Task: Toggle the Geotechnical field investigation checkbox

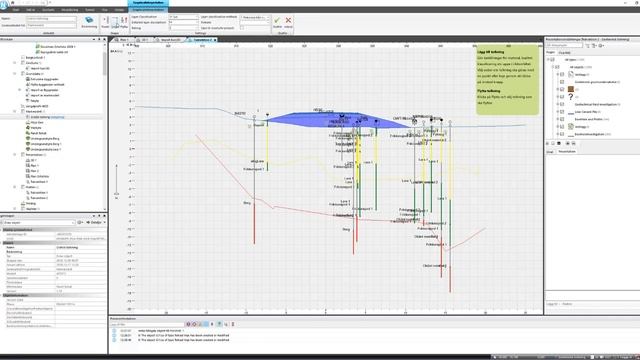Action: pyautogui.click(x=562, y=104)
